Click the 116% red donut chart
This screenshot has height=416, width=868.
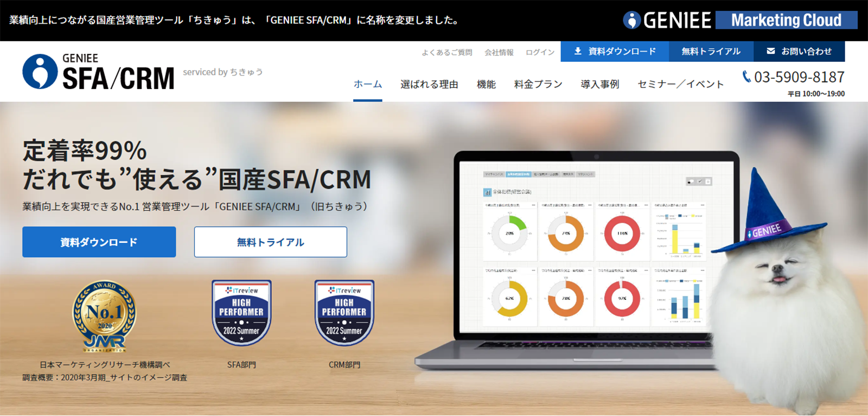622,234
